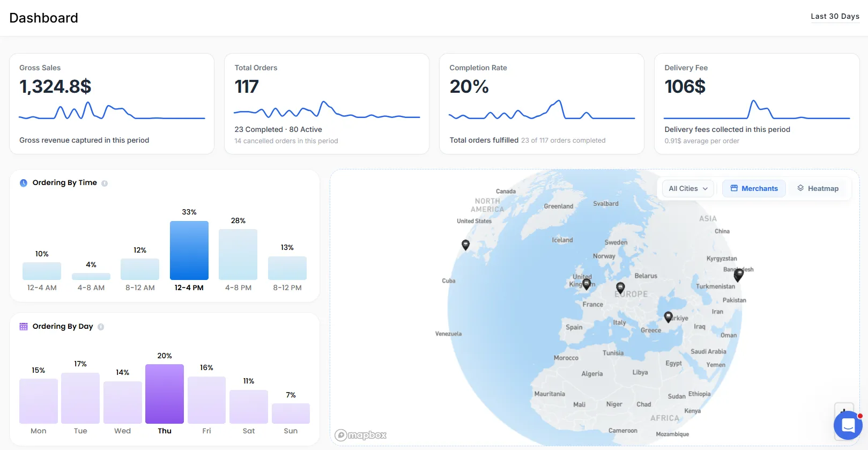Click the Monday bar showing 15%
The height and width of the screenshot is (450, 868).
tap(39, 401)
